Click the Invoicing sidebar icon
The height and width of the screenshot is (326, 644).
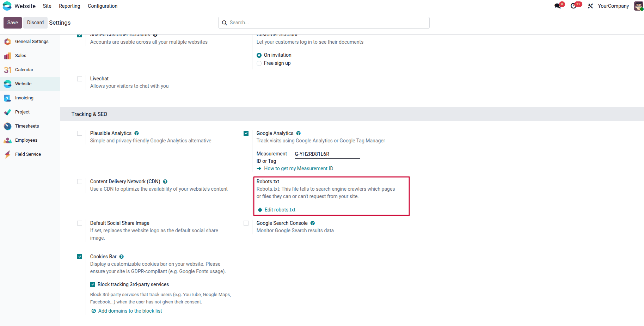click(7, 98)
